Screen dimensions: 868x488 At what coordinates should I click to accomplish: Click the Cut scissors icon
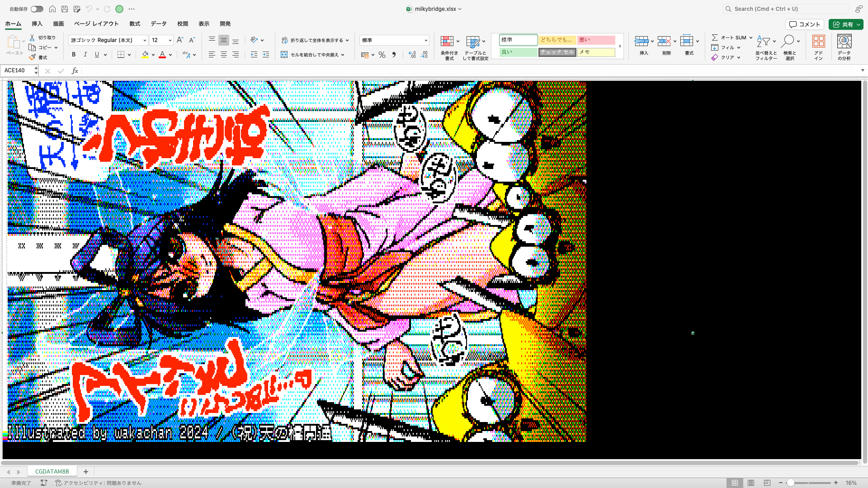pyautogui.click(x=32, y=38)
